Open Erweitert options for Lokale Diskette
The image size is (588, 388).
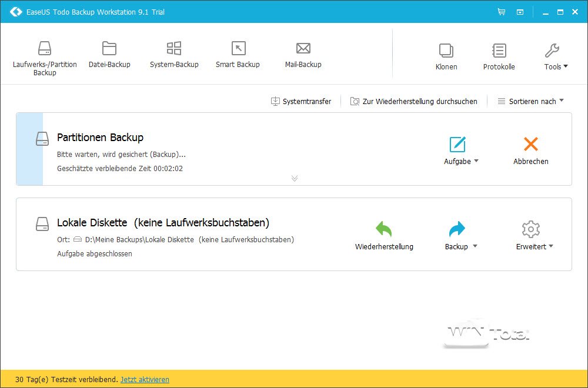pyautogui.click(x=534, y=236)
